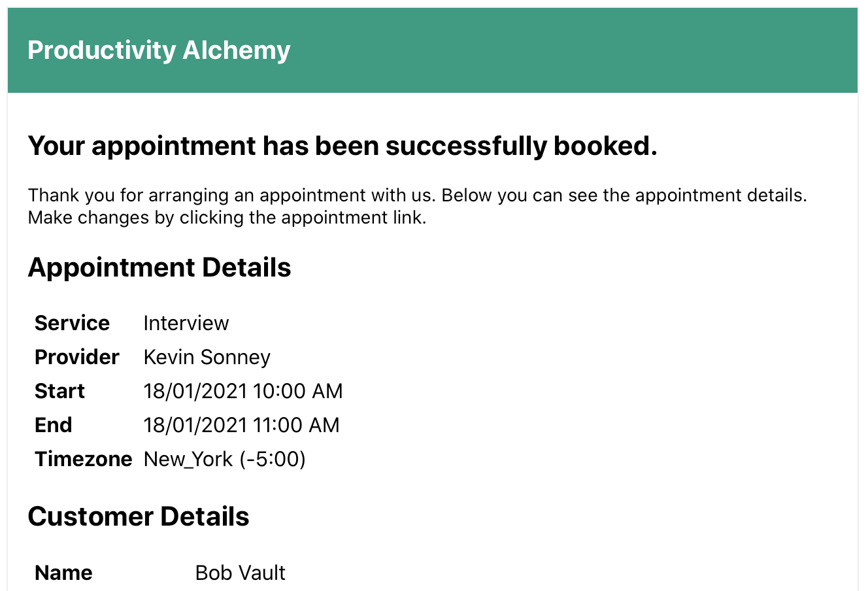
Task: Click the green header banner
Action: click(x=433, y=50)
